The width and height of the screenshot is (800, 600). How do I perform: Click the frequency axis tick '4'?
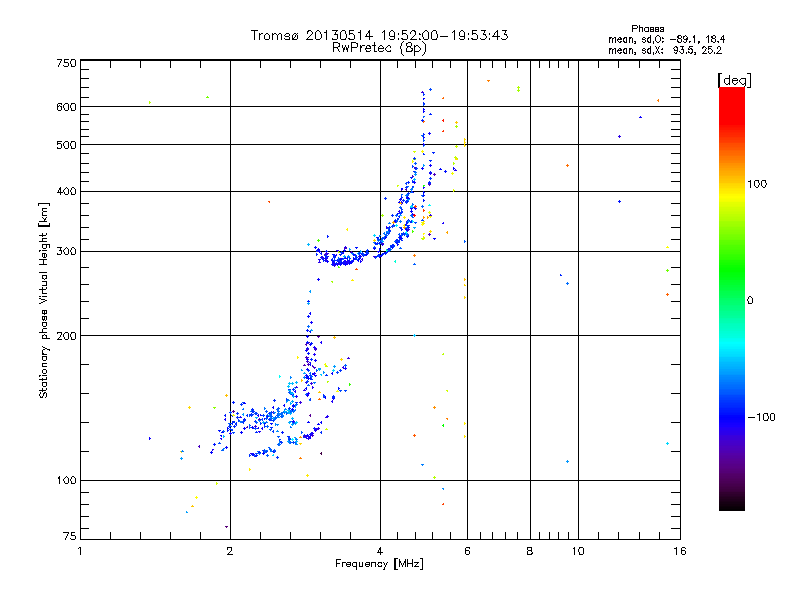point(380,551)
